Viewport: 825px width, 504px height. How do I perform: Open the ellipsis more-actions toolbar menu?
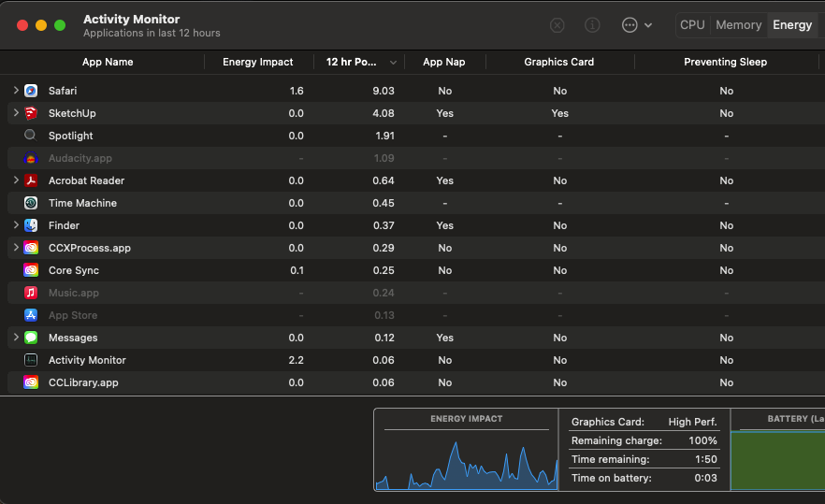tap(637, 24)
